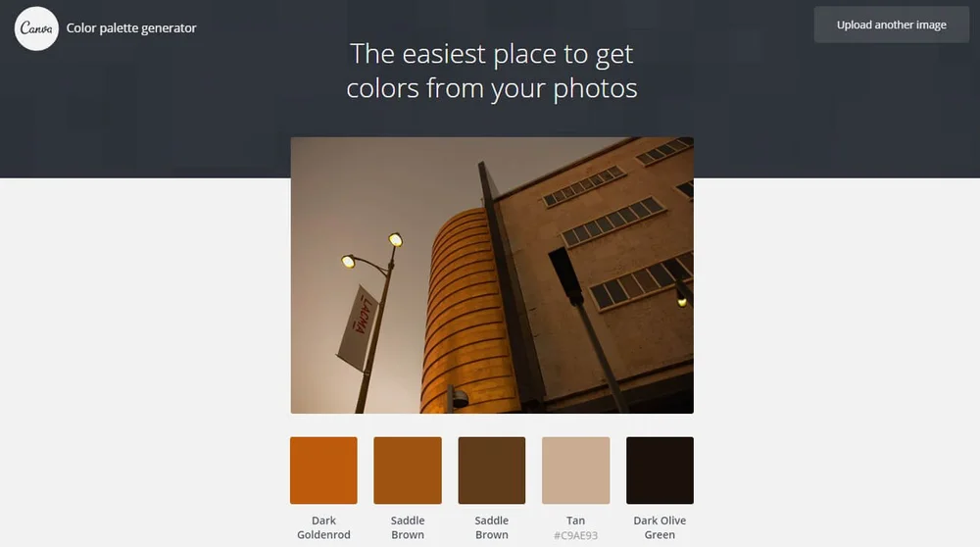The width and height of the screenshot is (980, 547).
Task: Click the LACMA banner in the photo
Action: (359, 327)
